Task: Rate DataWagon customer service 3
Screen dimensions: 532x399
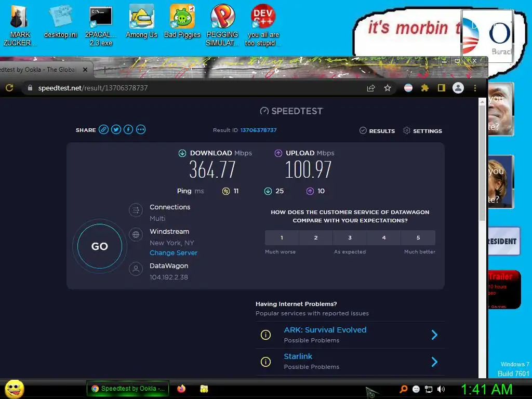Action: [350, 237]
